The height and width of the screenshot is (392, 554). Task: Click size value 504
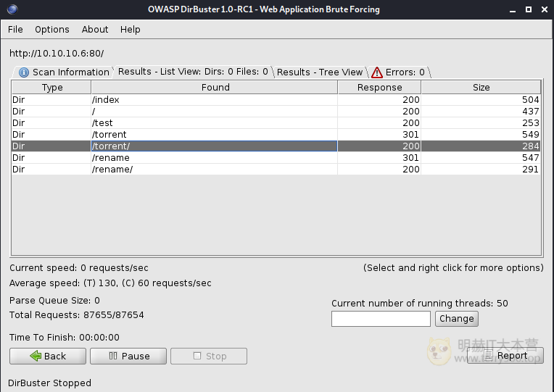(x=530, y=99)
